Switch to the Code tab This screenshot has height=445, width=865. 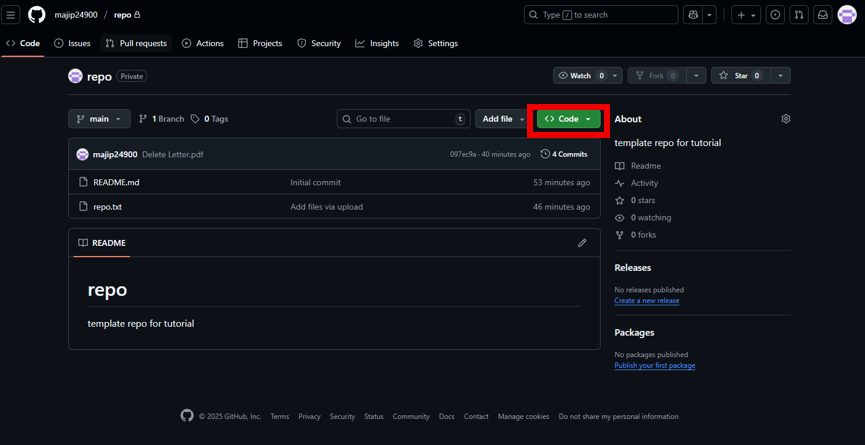[23, 43]
